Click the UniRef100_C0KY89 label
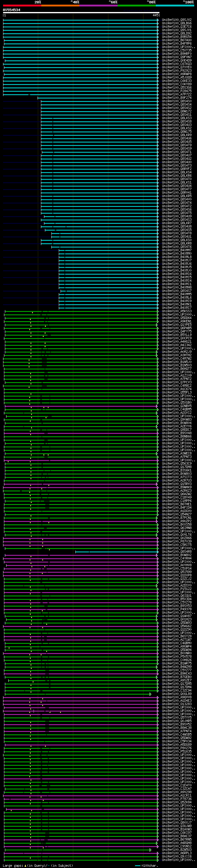197x868 pixels. (177, 84)
